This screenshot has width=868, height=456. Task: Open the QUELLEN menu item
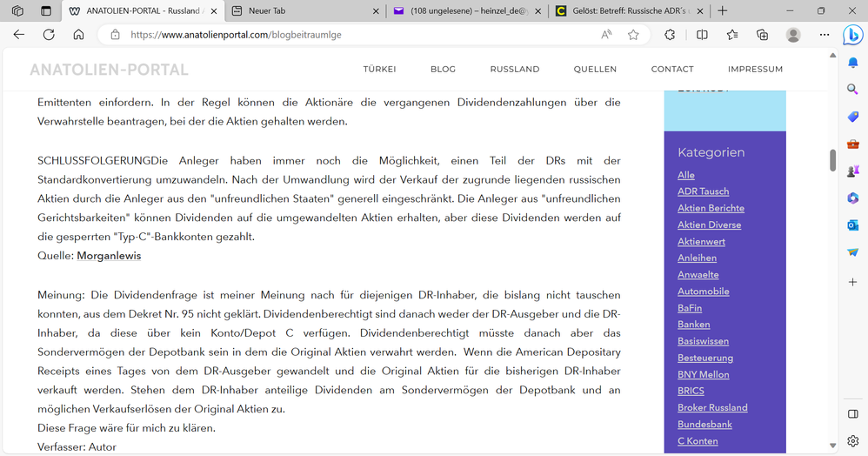[595, 70]
